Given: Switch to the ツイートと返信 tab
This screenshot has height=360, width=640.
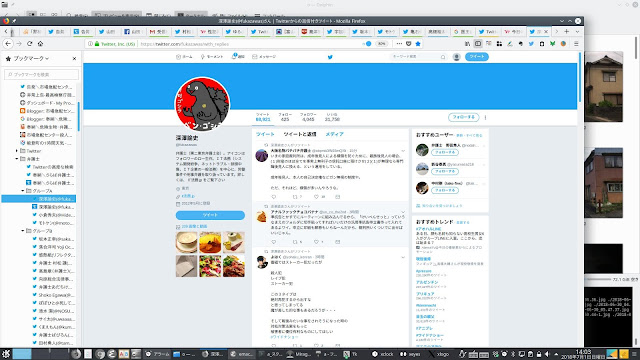Looking at the screenshot, I should (x=300, y=134).
